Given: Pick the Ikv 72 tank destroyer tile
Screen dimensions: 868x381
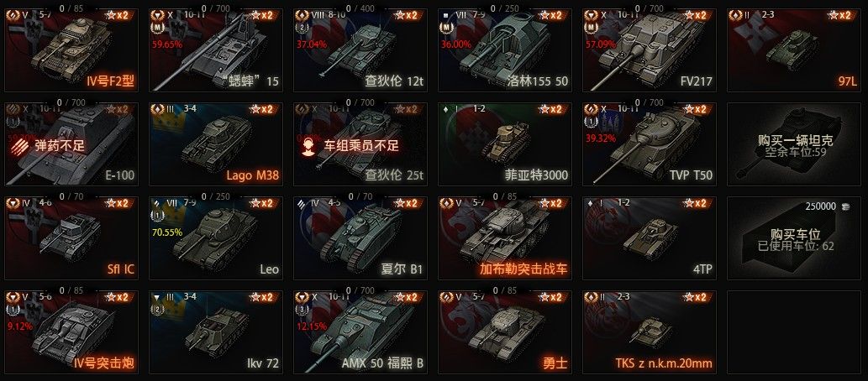Looking at the screenshot, I should (216, 331).
